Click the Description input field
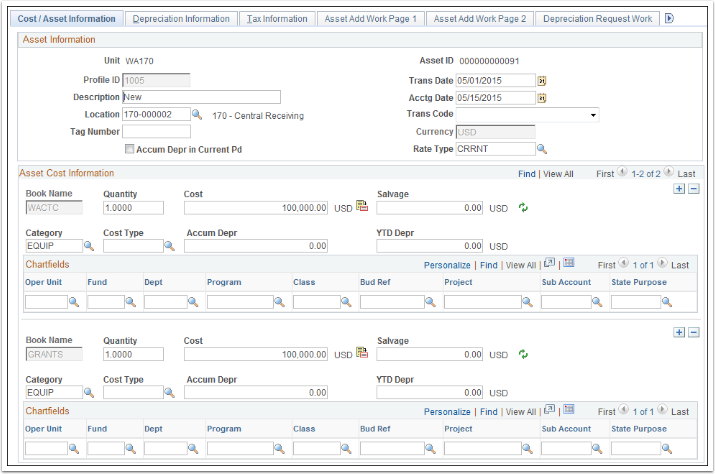Screen dimensions: 715x474 click(x=202, y=97)
